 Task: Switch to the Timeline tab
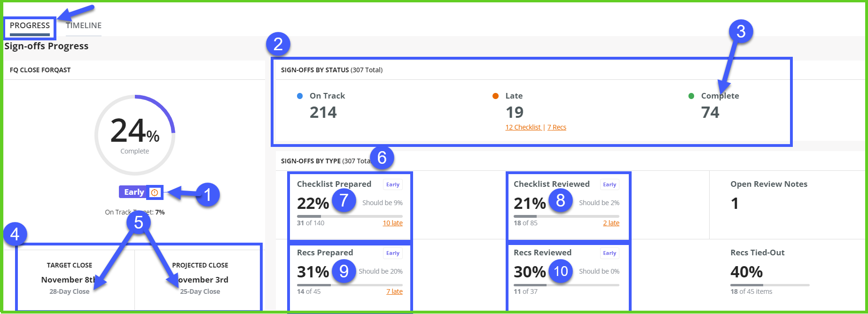click(x=84, y=26)
